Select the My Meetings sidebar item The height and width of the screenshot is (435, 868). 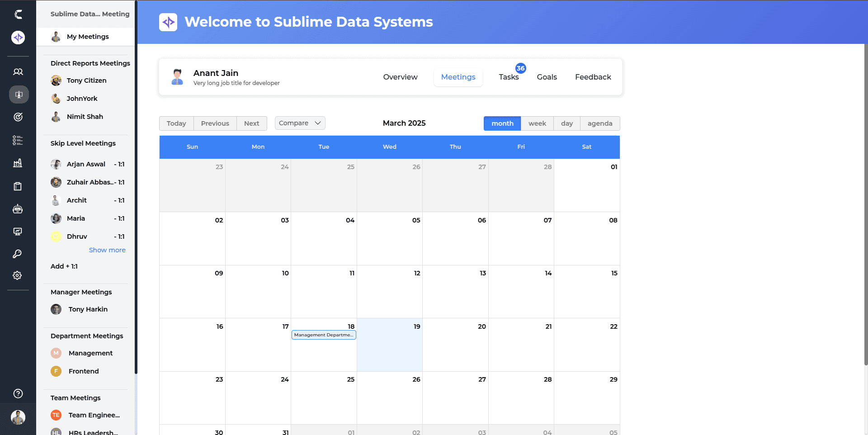click(x=85, y=37)
